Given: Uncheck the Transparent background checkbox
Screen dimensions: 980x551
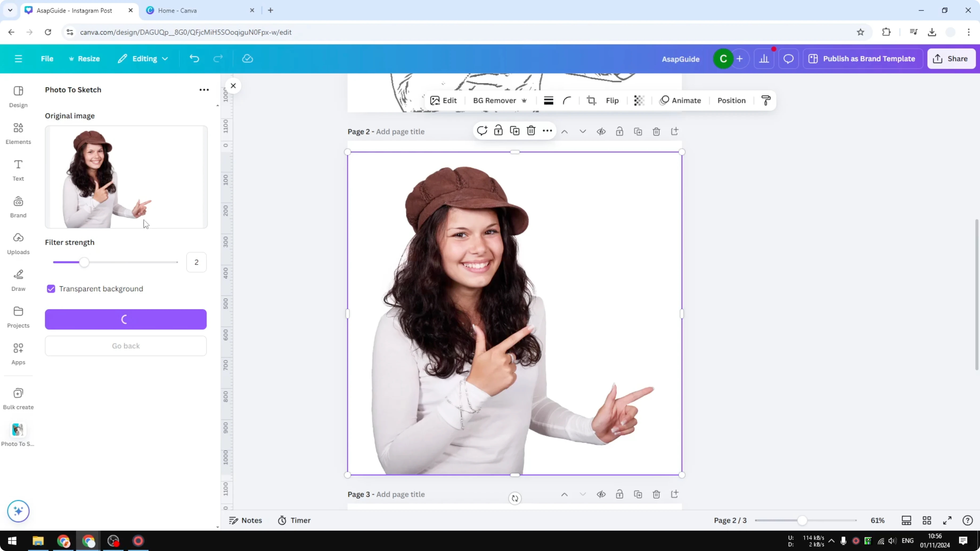Looking at the screenshot, I should click(51, 289).
